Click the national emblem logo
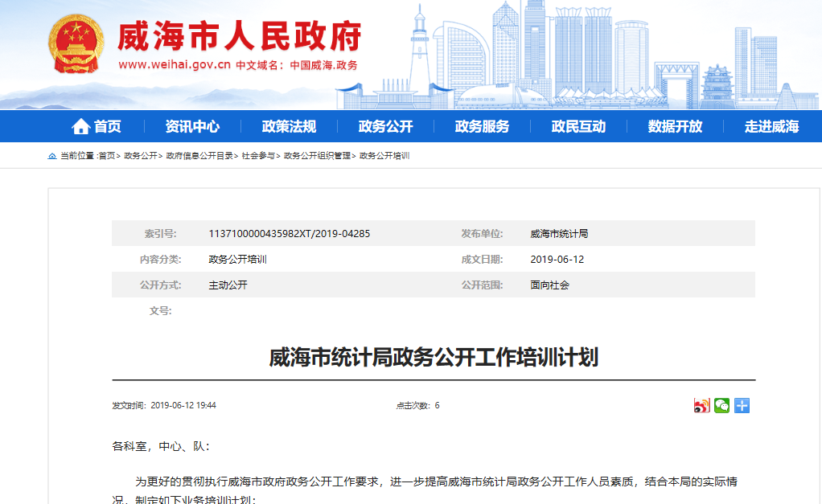This screenshot has width=822, height=504. [x=76, y=43]
